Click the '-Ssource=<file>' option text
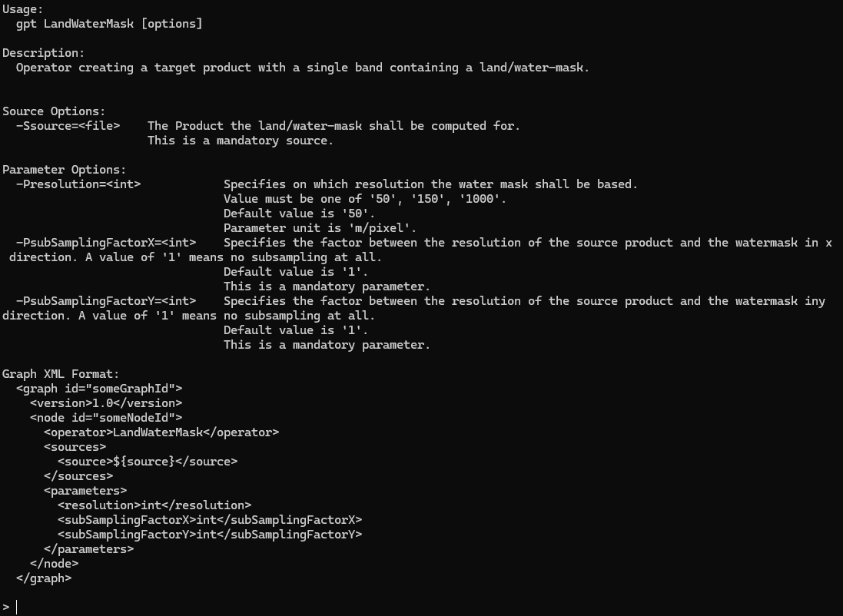The width and height of the screenshot is (843, 616). pyautogui.click(x=68, y=126)
